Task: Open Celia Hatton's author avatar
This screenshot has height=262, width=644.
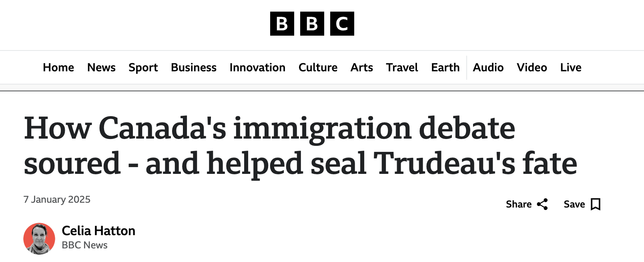Action: click(x=39, y=239)
